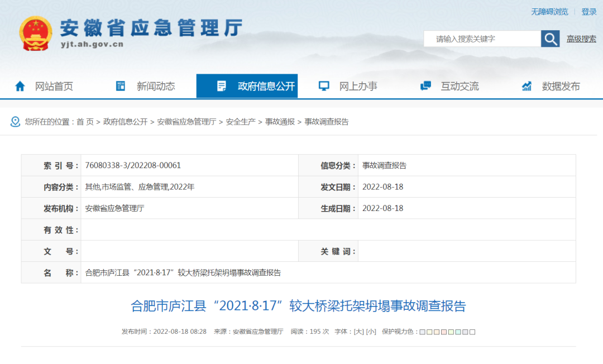Click the document icon beside 政府信息公开
The width and height of the screenshot is (603, 364).
(222, 86)
